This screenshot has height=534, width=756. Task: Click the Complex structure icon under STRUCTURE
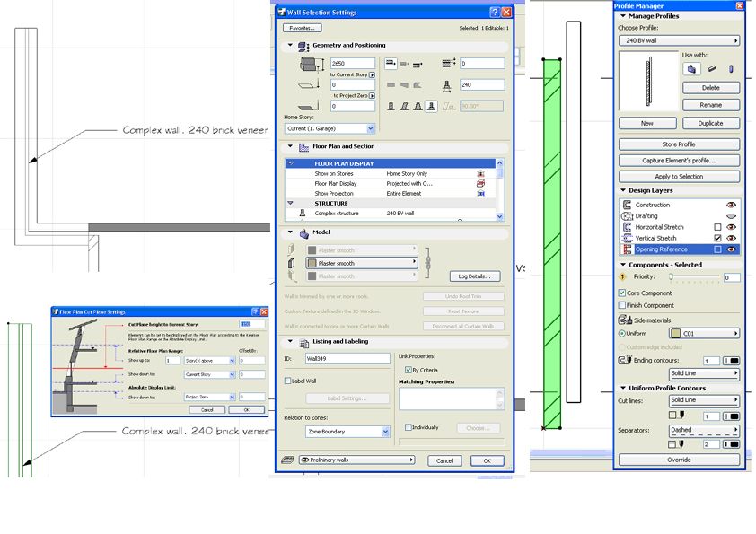tap(303, 214)
